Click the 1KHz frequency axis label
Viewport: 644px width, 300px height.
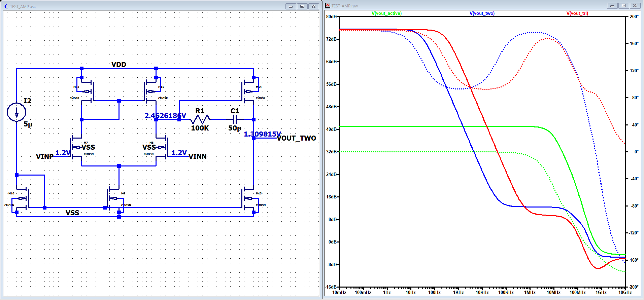pyautogui.click(x=459, y=292)
